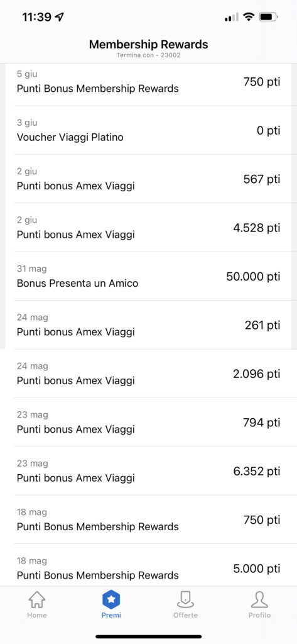This screenshot has width=297, height=644.
Task: Open the Bonus Presenta un Amico entry
Action: point(148,277)
